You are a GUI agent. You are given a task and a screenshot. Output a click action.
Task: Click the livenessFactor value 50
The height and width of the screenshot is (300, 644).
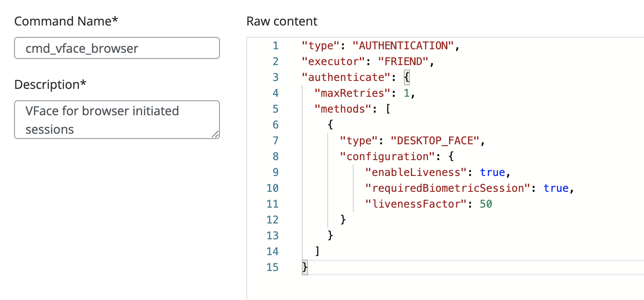pyautogui.click(x=486, y=204)
